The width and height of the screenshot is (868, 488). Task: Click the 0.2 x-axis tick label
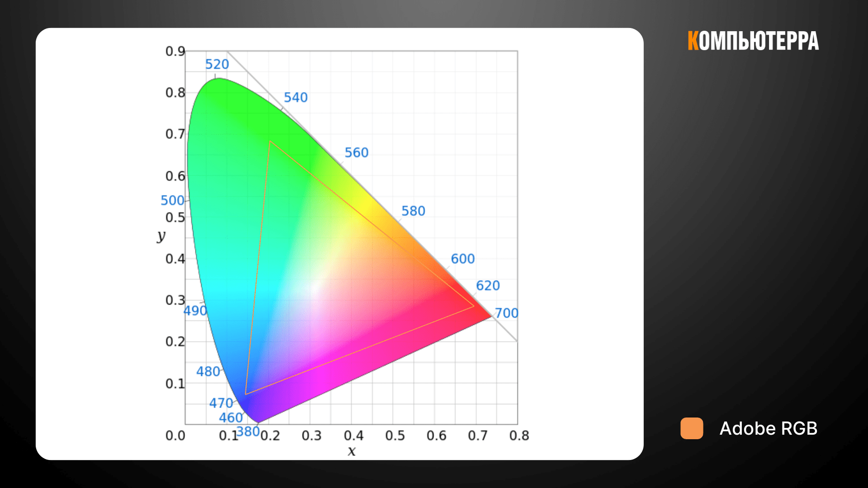point(270,436)
